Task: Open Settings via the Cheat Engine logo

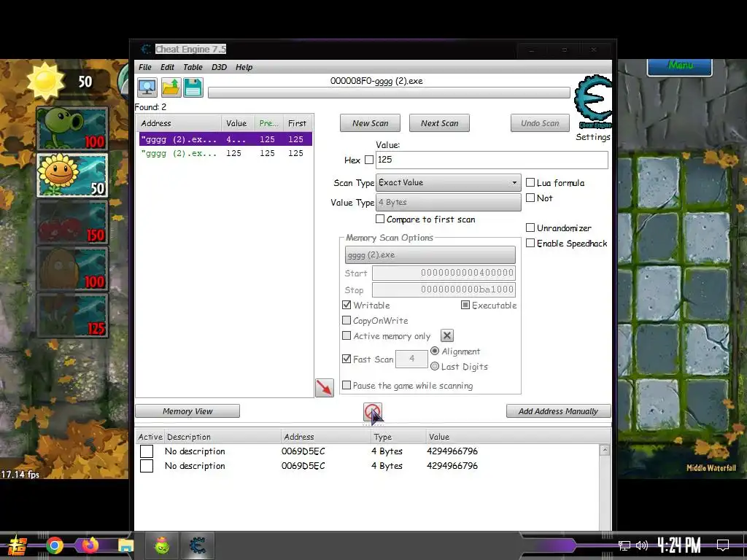Action: point(592,102)
